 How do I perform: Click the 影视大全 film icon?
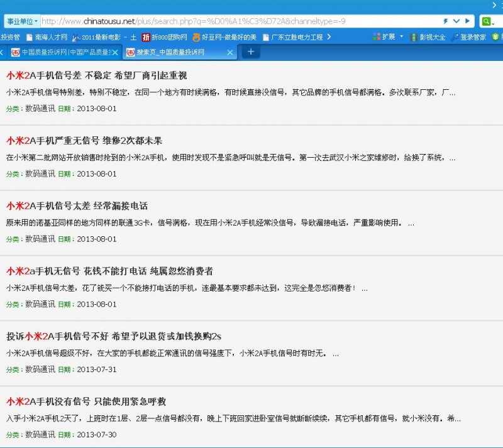(x=414, y=38)
